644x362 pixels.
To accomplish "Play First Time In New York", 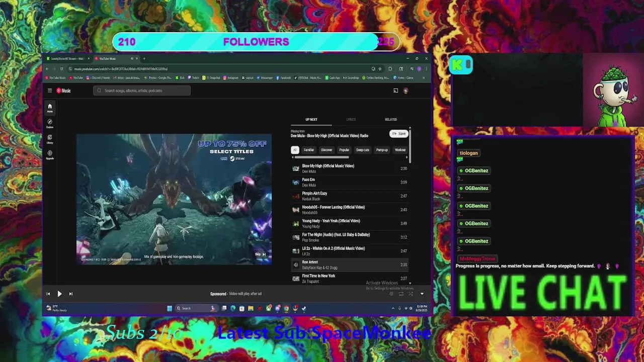I will tap(350, 278).
